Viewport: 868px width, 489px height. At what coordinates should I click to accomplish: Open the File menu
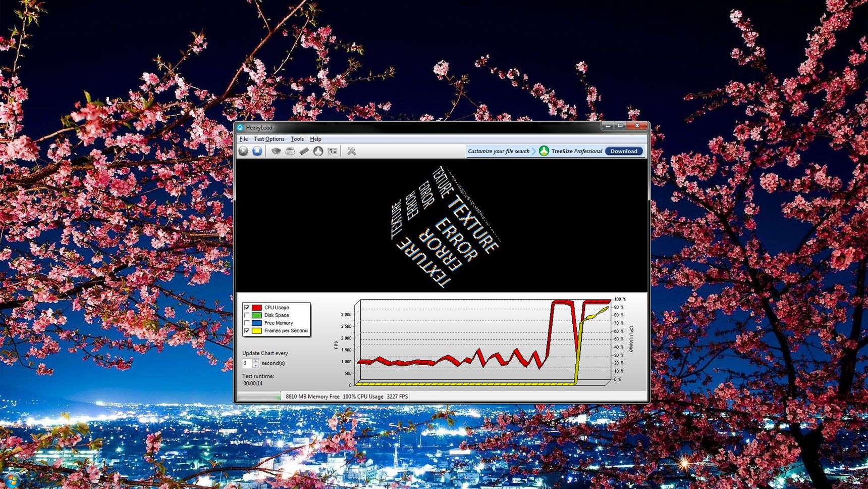(x=244, y=139)
